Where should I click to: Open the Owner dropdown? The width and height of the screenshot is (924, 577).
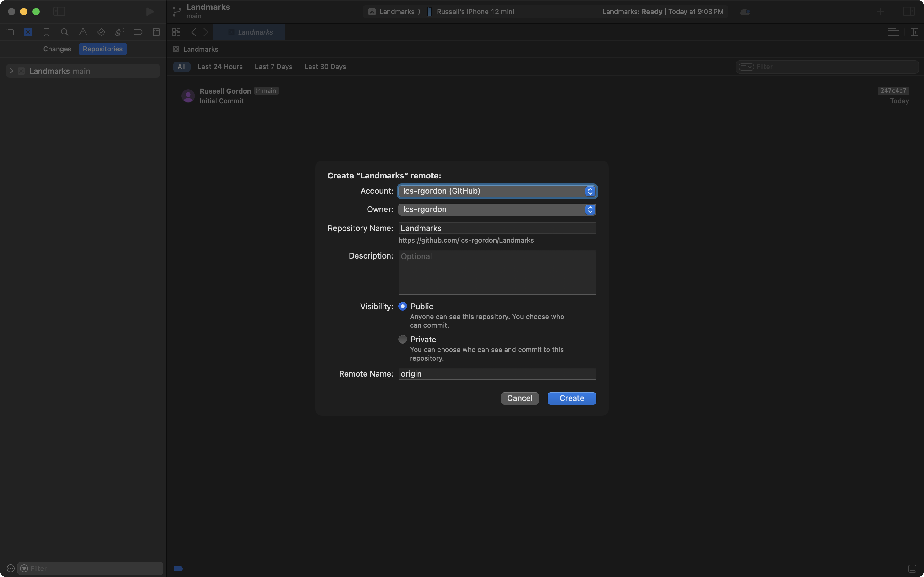coord(497,210)
